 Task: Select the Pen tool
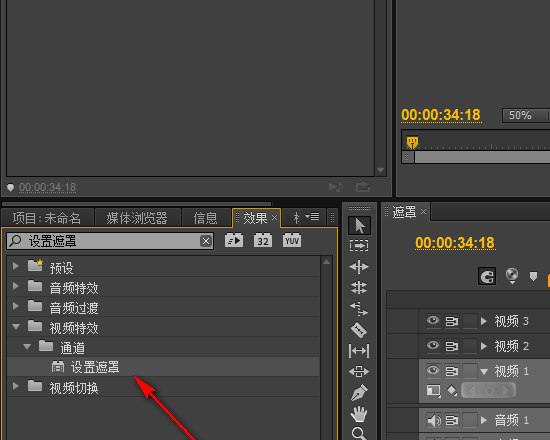pos(359,392)
